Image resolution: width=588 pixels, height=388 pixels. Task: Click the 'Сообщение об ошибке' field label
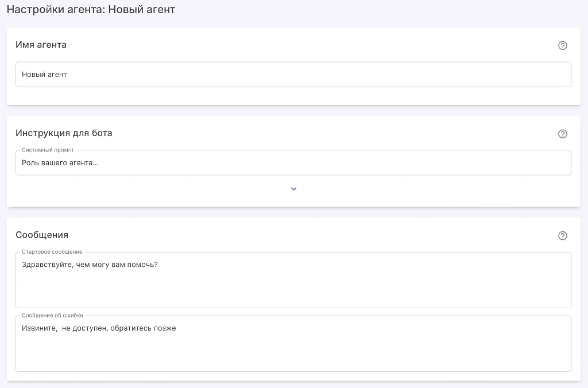point(53,316)
